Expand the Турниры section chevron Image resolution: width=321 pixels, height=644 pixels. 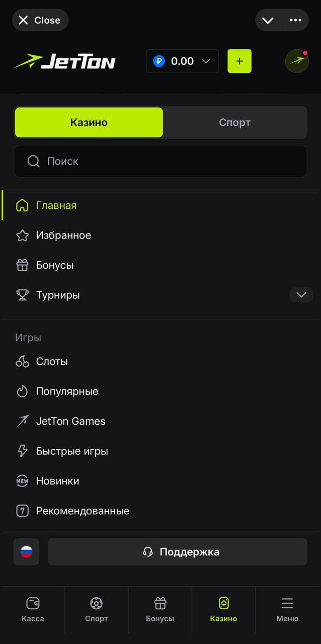[x=301, y=295]
